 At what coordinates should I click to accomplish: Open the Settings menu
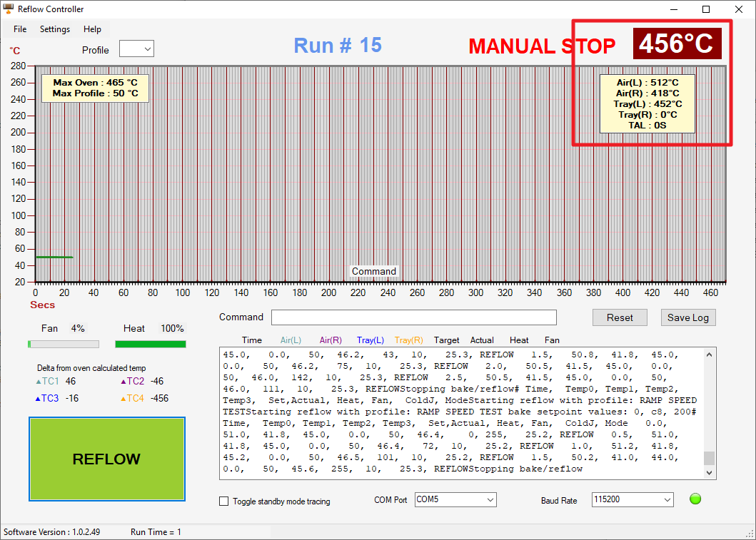coord(54,29)
